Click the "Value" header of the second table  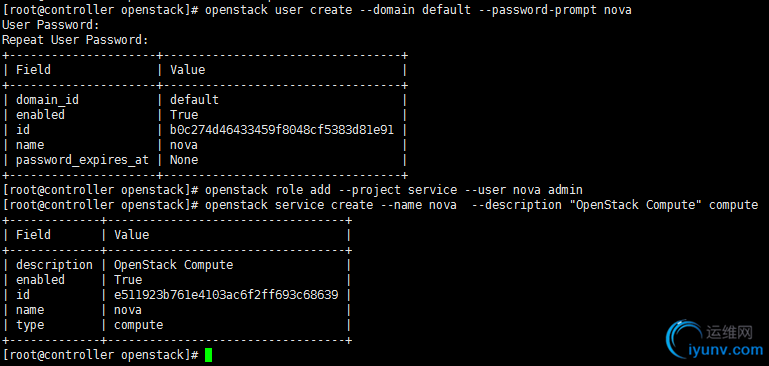[131, 235]
